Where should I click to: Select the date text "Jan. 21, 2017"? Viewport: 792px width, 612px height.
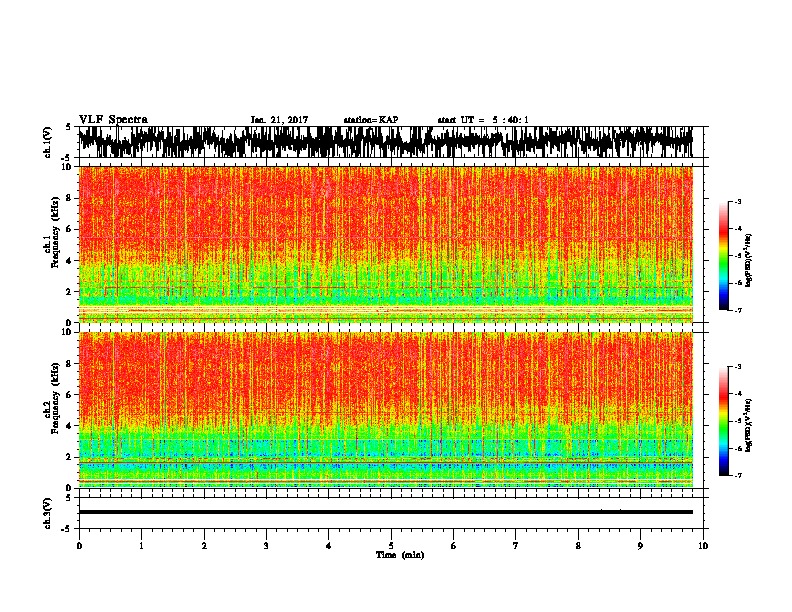pos(279,120)
